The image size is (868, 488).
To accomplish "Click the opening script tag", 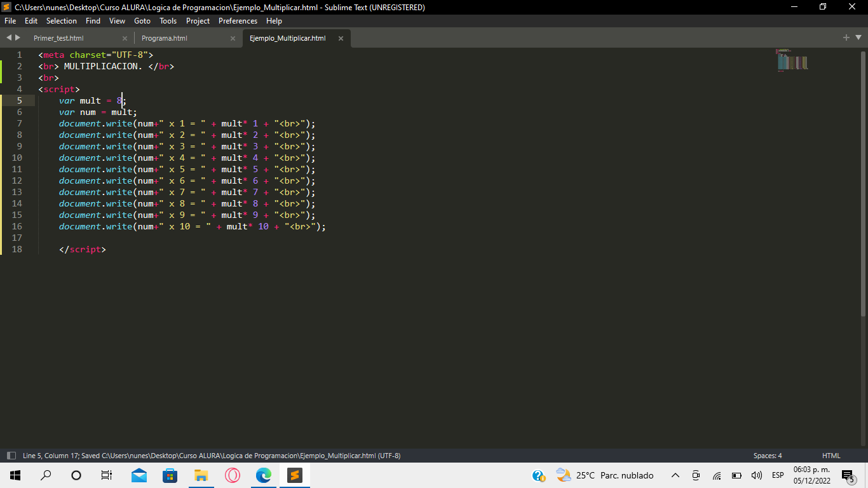I will (58, 89).
